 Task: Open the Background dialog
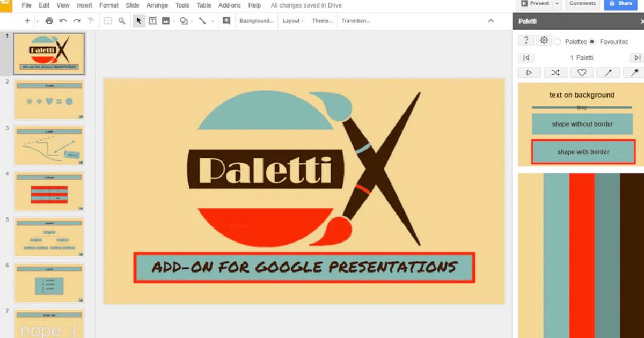click(256, 20)
